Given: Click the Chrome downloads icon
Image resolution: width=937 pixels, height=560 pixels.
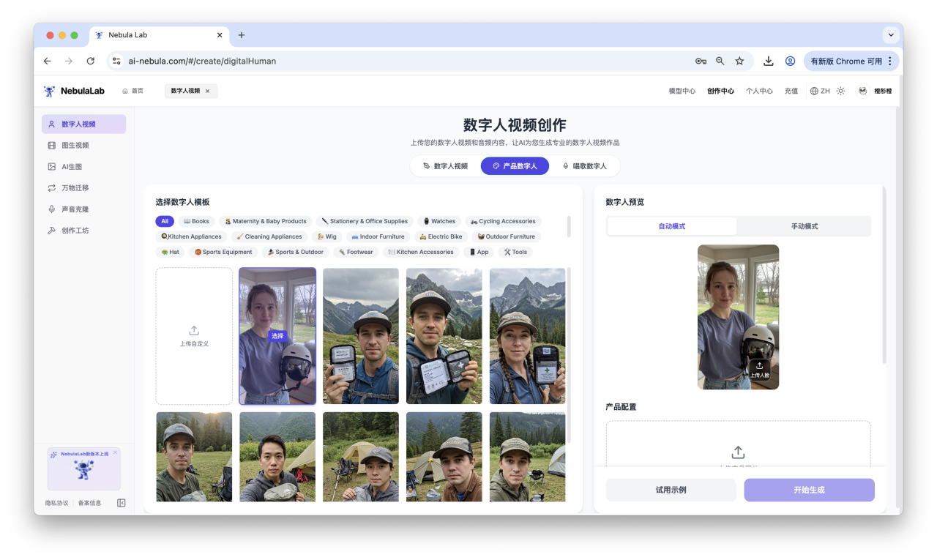Looking at the screenshot, I should (768, 61).
